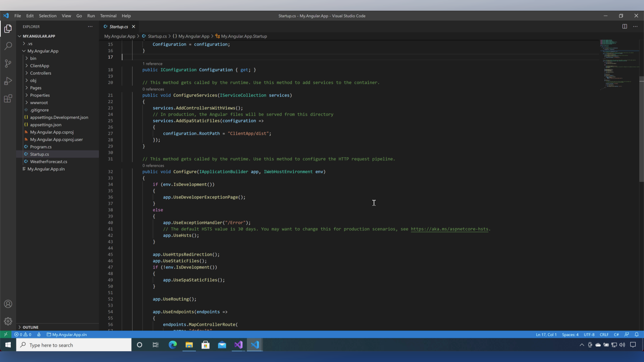Click the CRLF line ending selector
Image resolution: width=644 pixels, height=362 pixels.
point(604,335)
